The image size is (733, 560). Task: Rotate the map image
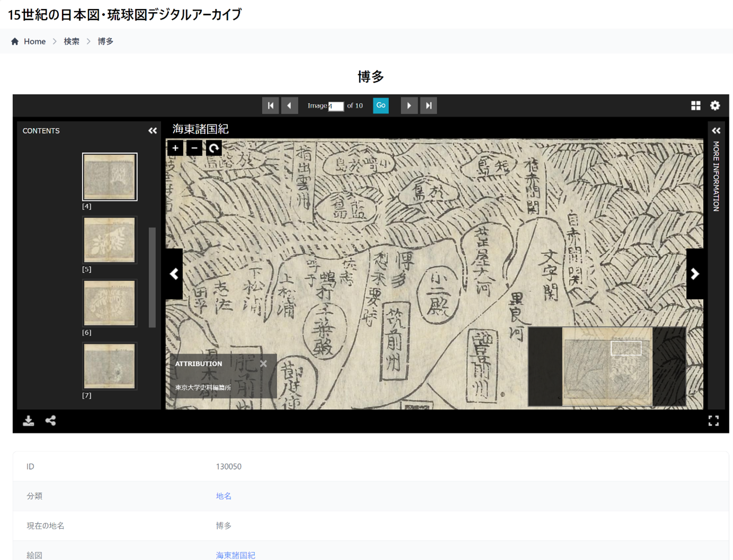coord(214,148)
